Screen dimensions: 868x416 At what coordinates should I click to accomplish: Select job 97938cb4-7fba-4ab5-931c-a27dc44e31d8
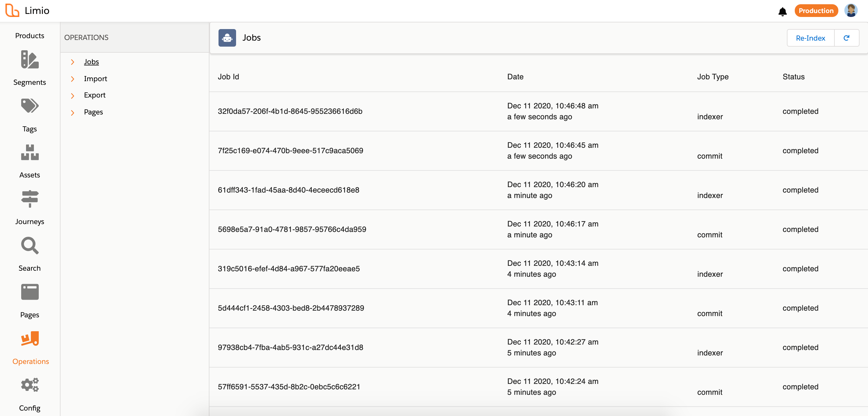[291, 347]
